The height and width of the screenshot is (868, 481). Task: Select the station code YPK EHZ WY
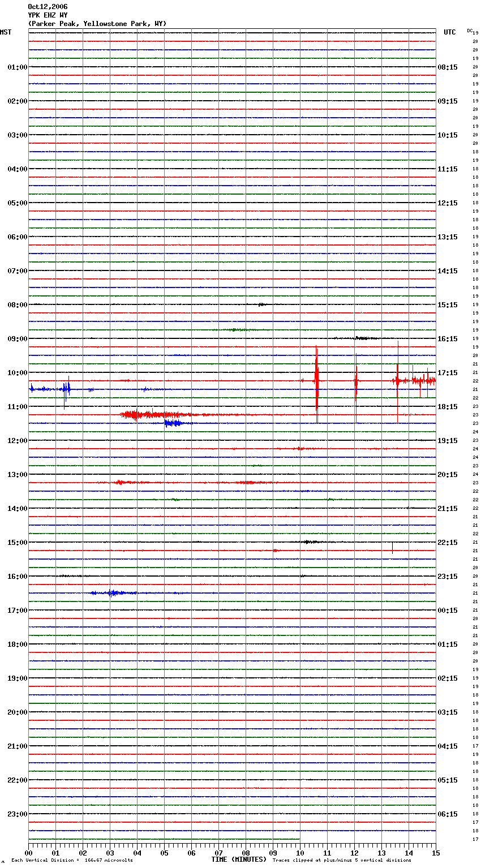pyautogui.click(x=48, y=15)
